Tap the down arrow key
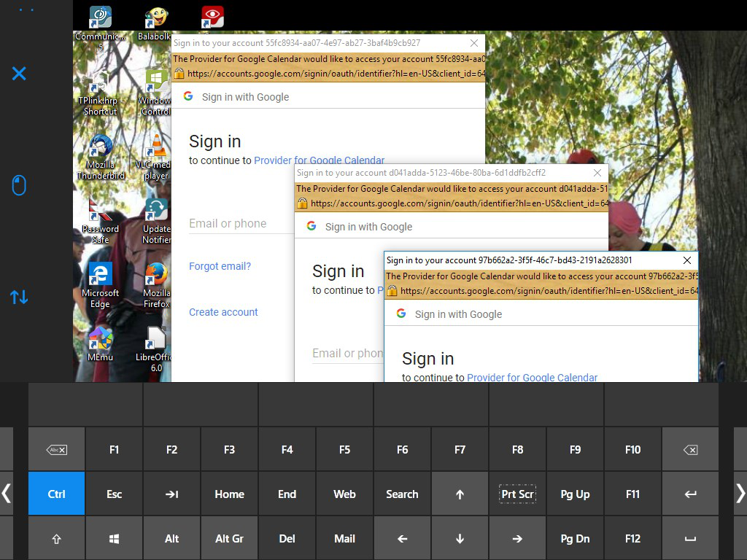The height and width of the screenshot is (560, 747). point(460,539)
